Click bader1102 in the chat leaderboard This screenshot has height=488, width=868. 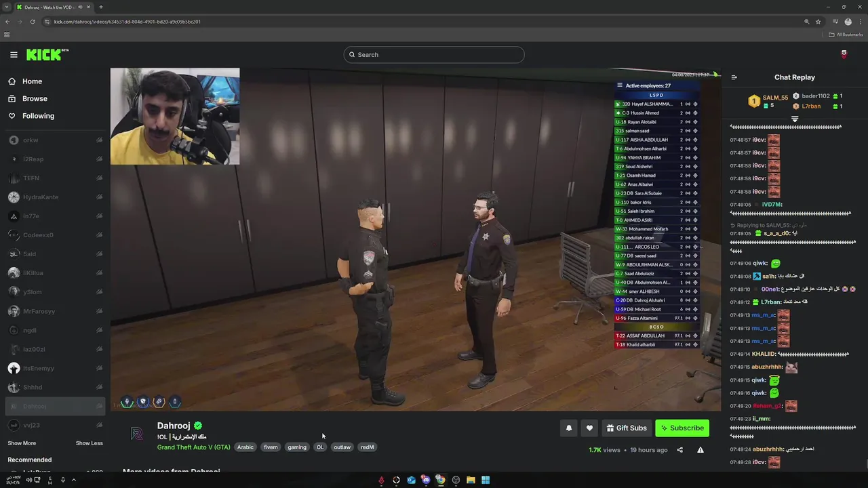pos(816,96)
